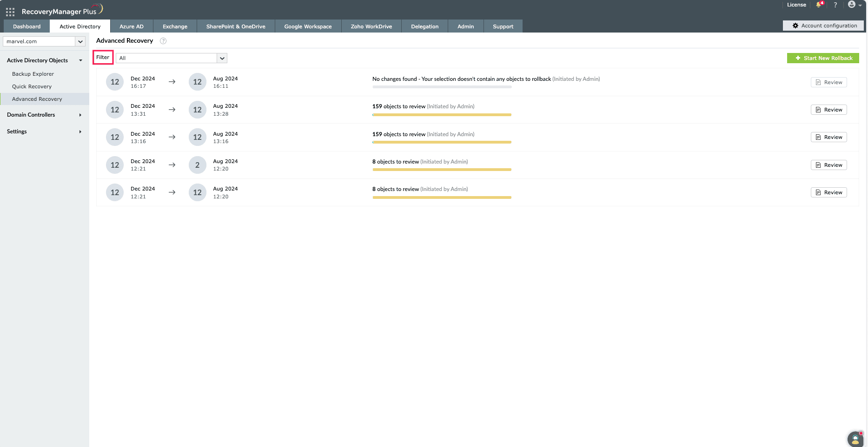Expand the Settings section
Image resolution: width=868 pixels, height=447 pixels.
44,131
